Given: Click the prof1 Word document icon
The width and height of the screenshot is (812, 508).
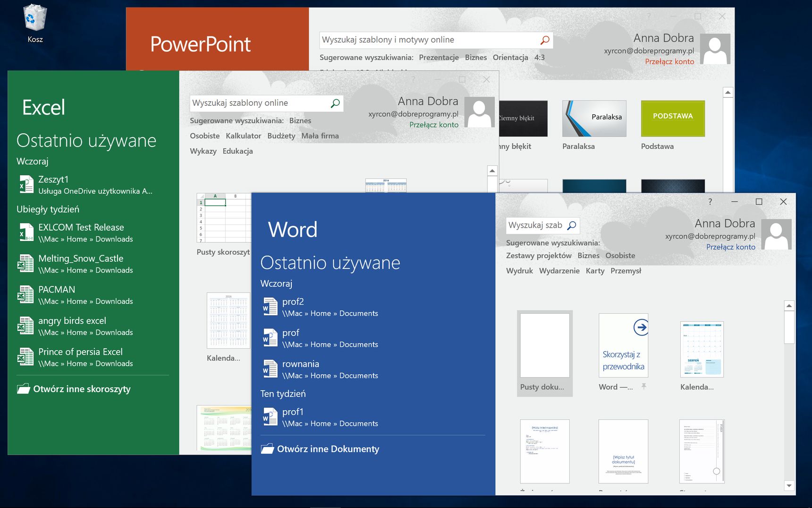Looking at the screenshot, I should [270, 417].
